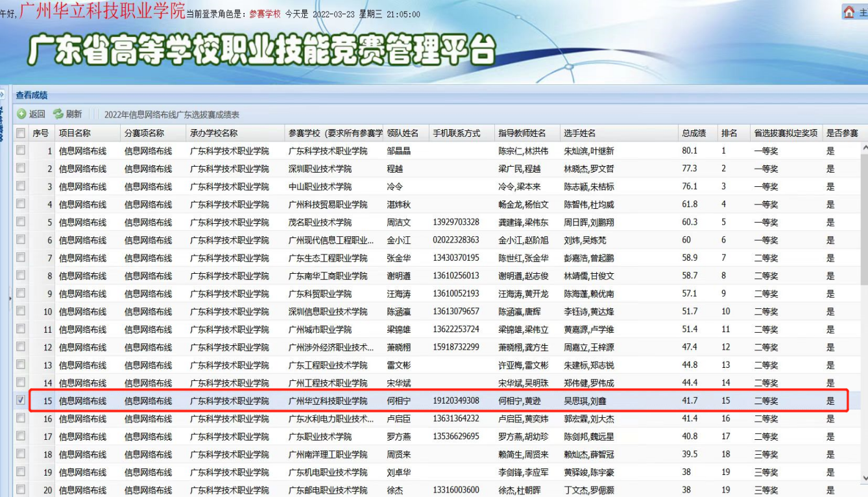Select row with 深圳职业技术学院
The image size is (868, 497).
pyautogui.click(x=320, y=169)
